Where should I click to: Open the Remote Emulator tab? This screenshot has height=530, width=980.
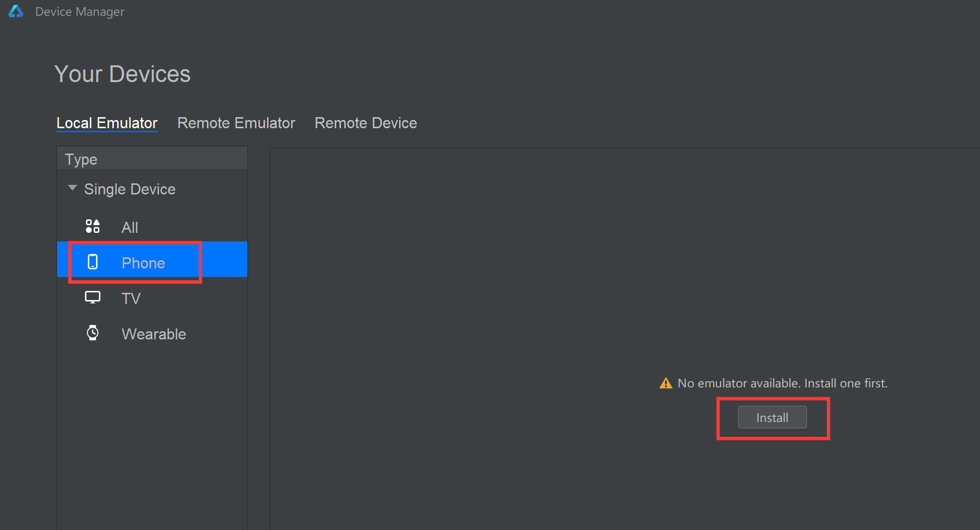click(236, 123)
